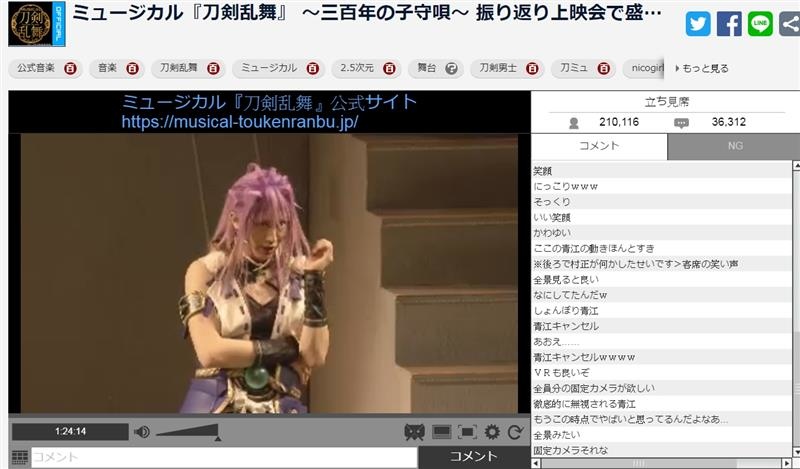Select comment そっくり
The width and height of the screenshot is (800, 469).
(662, 202)
